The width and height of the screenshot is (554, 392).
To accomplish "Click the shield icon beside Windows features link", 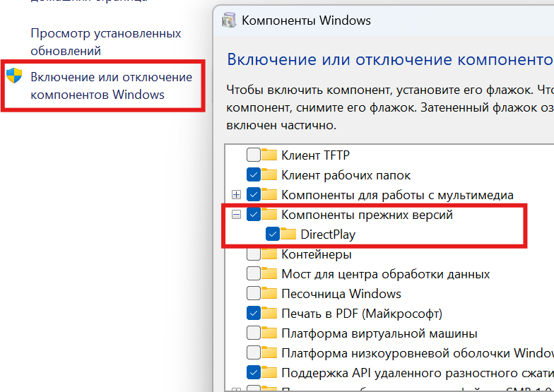I will [x=14, y=76].
